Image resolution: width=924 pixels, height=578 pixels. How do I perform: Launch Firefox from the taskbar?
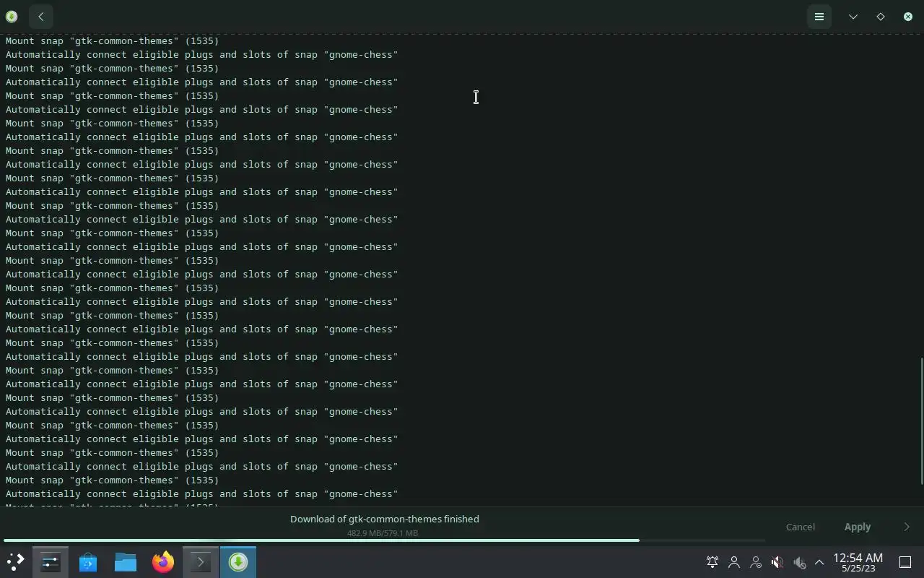pos(163,562)
